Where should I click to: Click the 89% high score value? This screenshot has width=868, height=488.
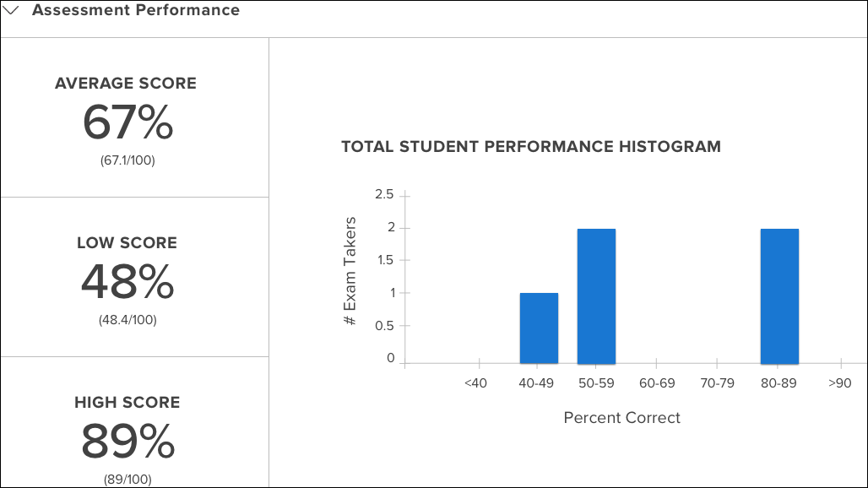(x=127, y=441)
